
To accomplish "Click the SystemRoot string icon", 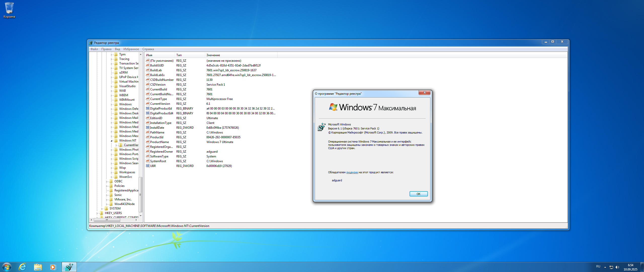I will pyautogui.click(x=148, y=161).
